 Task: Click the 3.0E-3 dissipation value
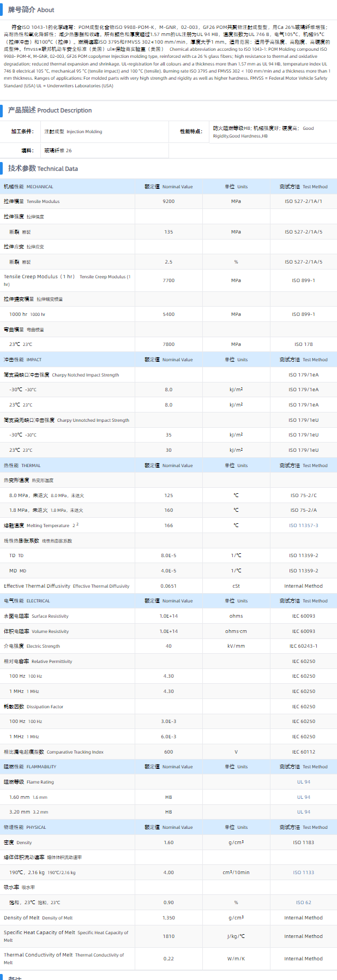168,721
